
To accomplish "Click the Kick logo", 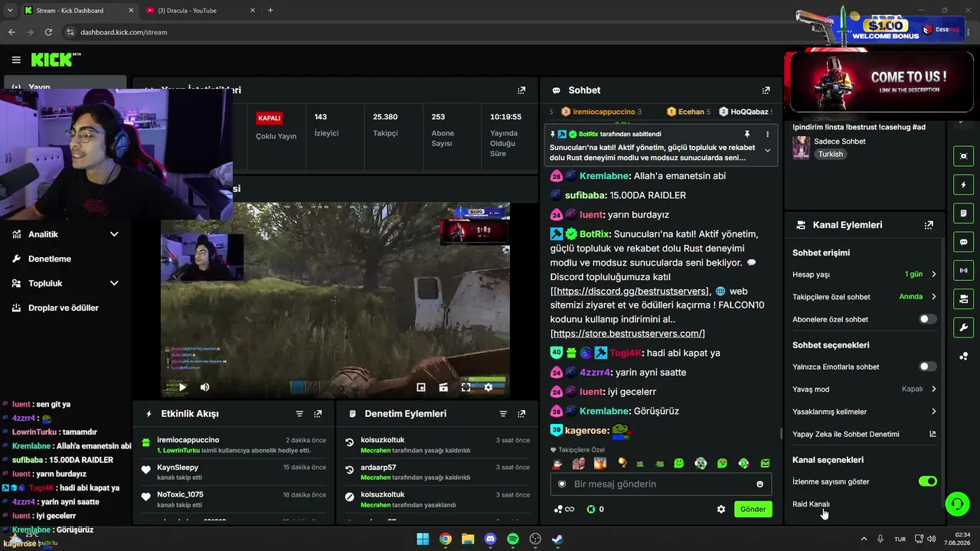I will click(56, 60).
